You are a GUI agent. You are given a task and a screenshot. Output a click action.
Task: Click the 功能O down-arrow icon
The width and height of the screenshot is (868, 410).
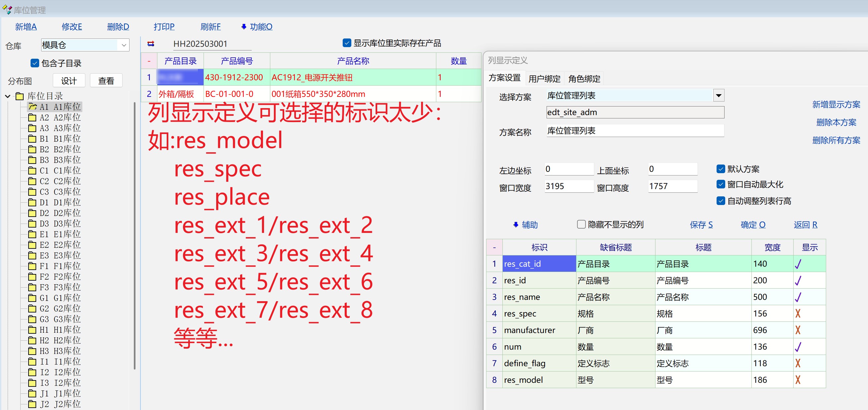244,27
